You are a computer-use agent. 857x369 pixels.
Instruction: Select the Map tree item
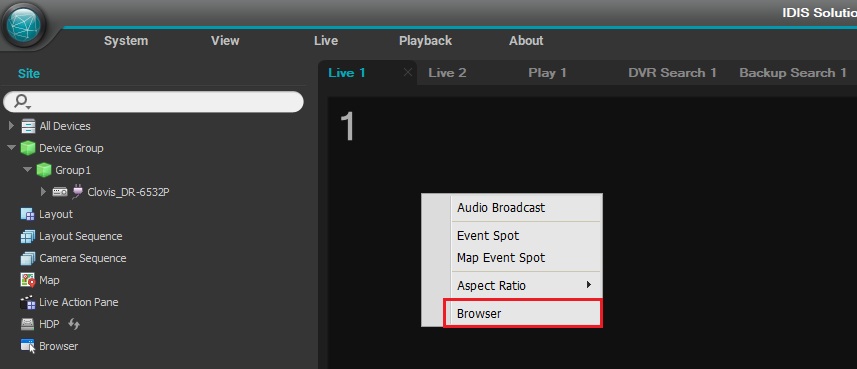(x=49, y=280)
